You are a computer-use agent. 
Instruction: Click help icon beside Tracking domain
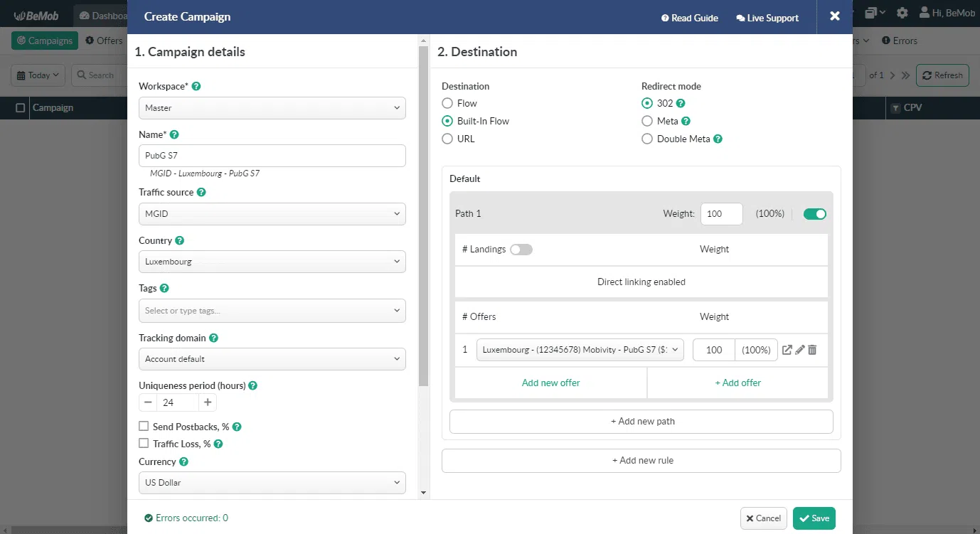point(213,338)
